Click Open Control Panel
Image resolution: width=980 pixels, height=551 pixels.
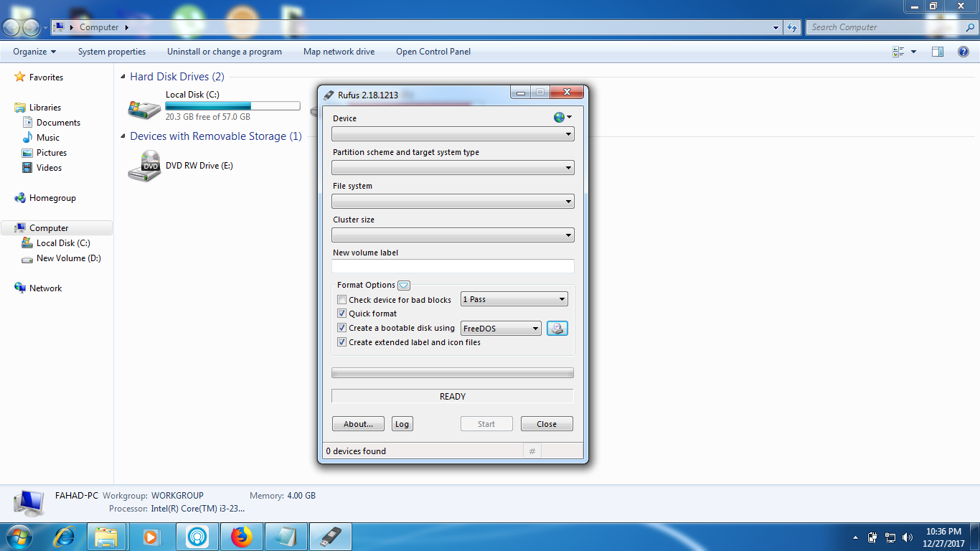433,52
